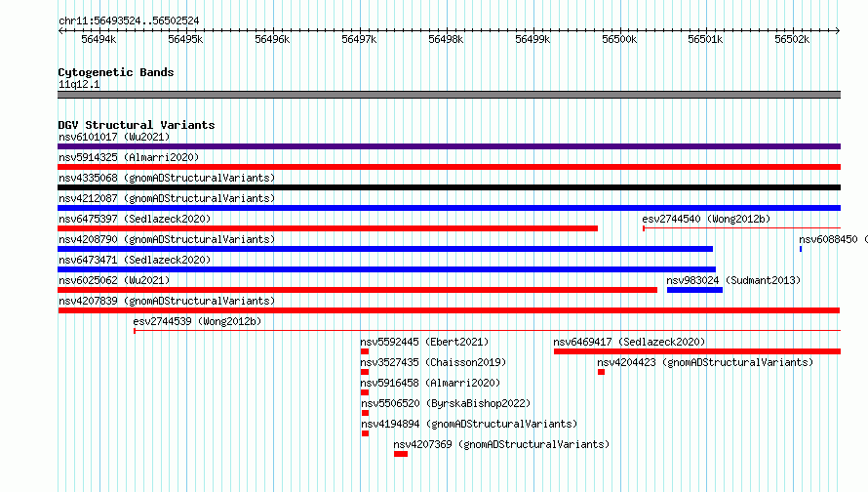Click the red nsv6025062 variant bar
Image resolution: width=868 pixels, height=492 pixels.
click(x=357, y=290)
